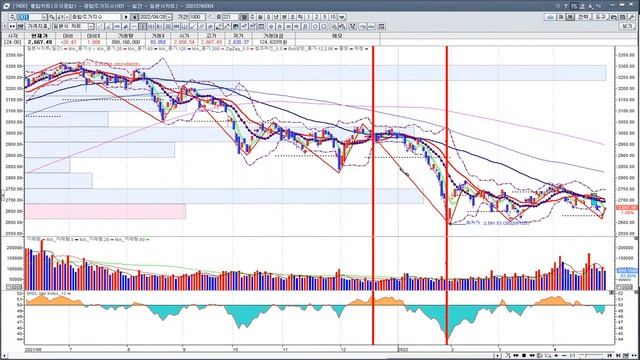Jump to chart start with the skip-back icon

(610, 356)
